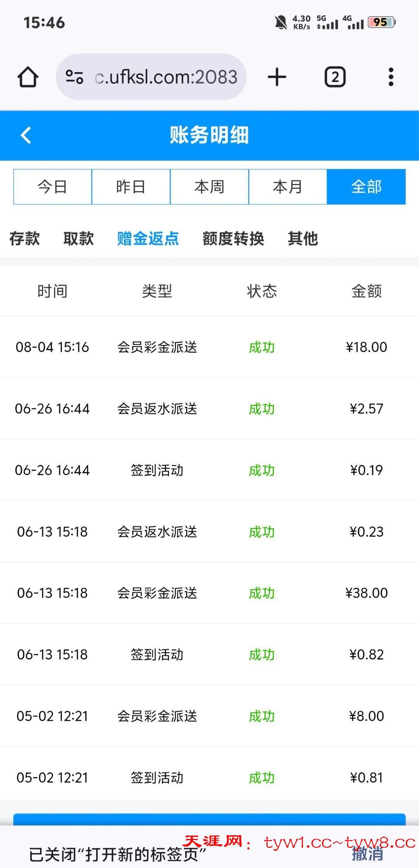419x868 pixels.
Task: Open a new tab with plus icon
Action: pyautogui.click(x=277, y=77)
